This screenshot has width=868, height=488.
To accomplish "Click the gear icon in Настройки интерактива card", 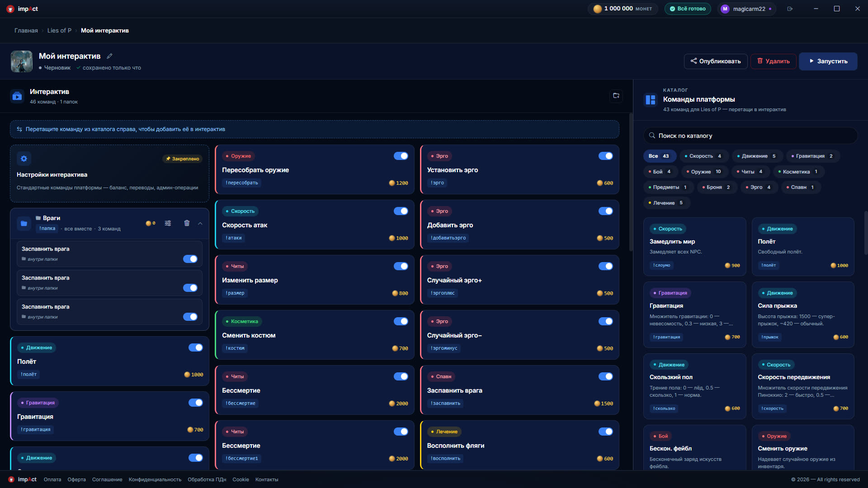I will [x=24, y=159].
